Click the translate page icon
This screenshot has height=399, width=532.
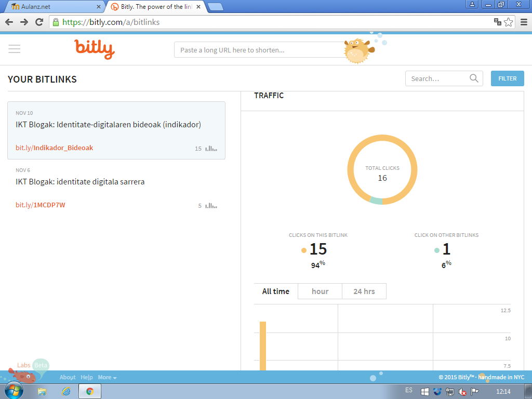pos(497,22)
